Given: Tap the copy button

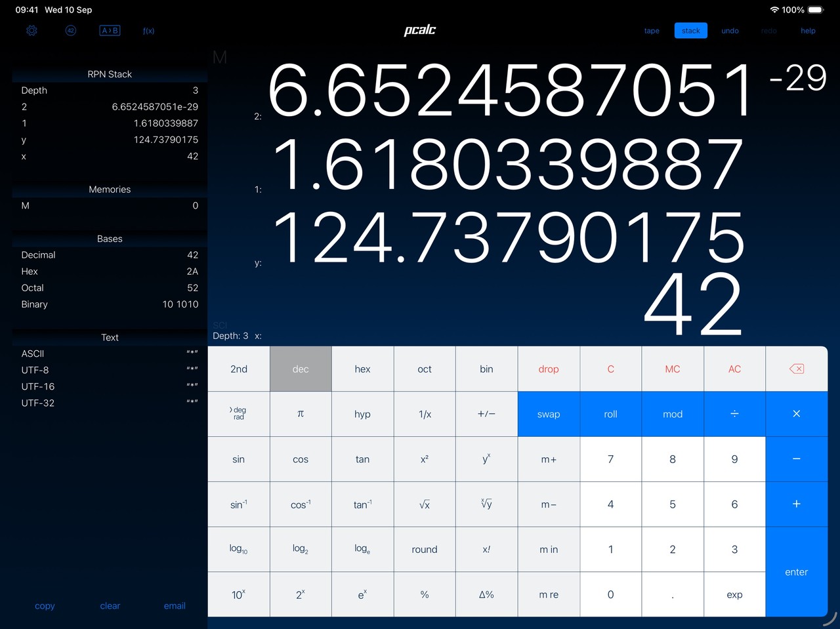Looking at the screenshot, I should pos(45,606).
